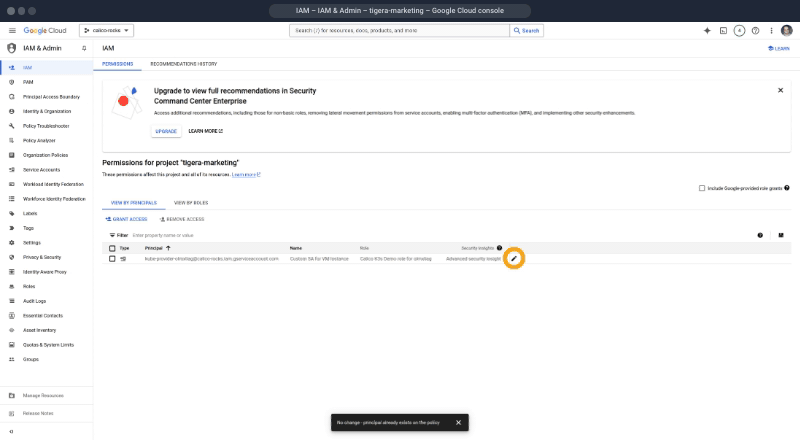800x440 pixels.
Task: Open the main navigation hamburger menu
Action: click(x=12, y=31)
